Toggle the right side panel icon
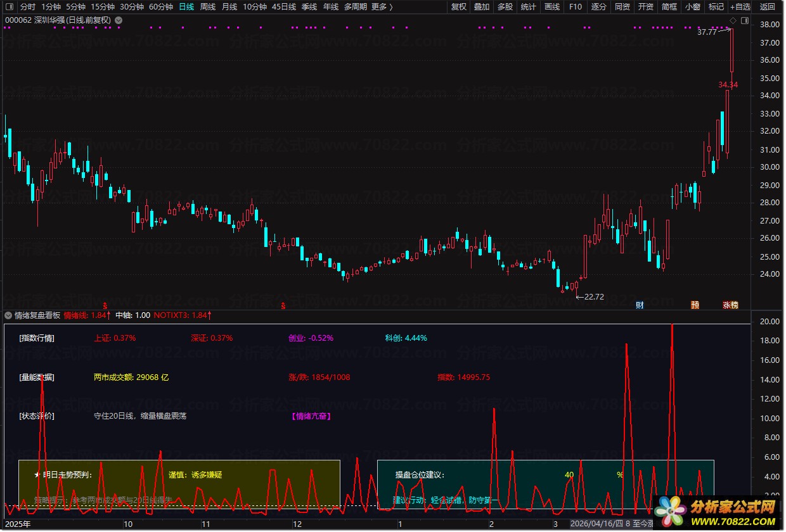Viewport: 786px width, 532px height. 745,21
